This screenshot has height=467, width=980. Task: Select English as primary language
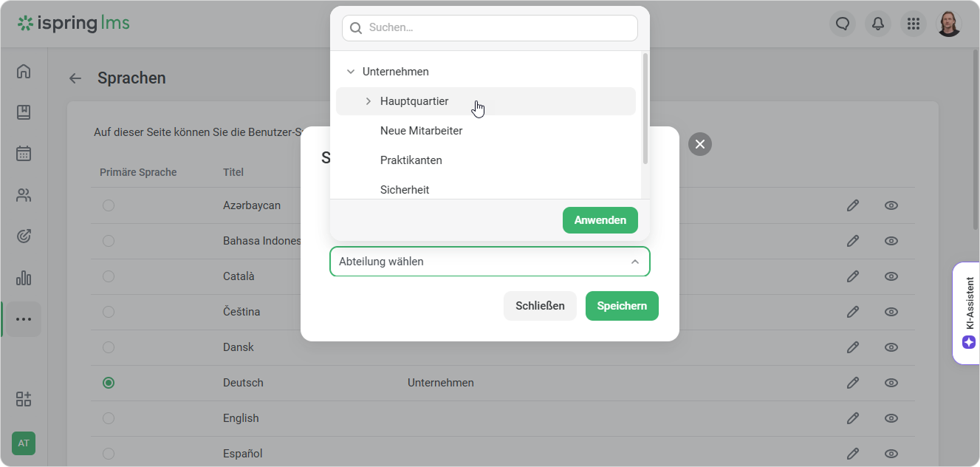109,418
